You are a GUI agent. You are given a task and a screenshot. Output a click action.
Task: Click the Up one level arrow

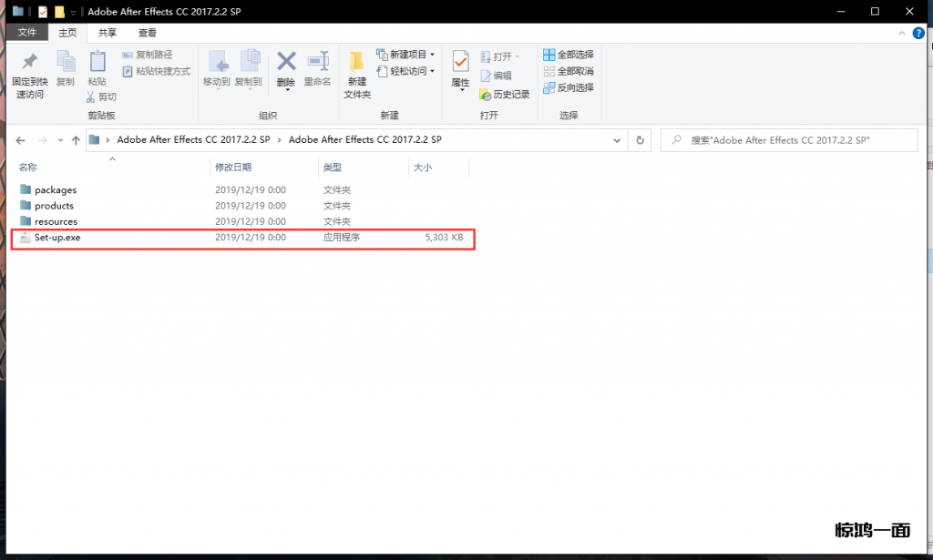click(75, 140)
